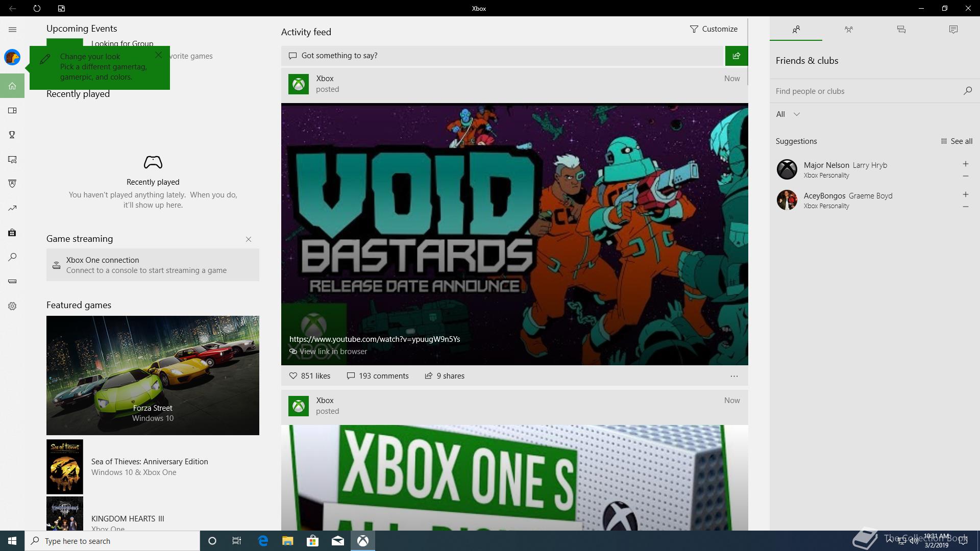This screenshot has height=551, width=980.
Task: Open Connection console icon in sidebar
Action: point(12,281)
